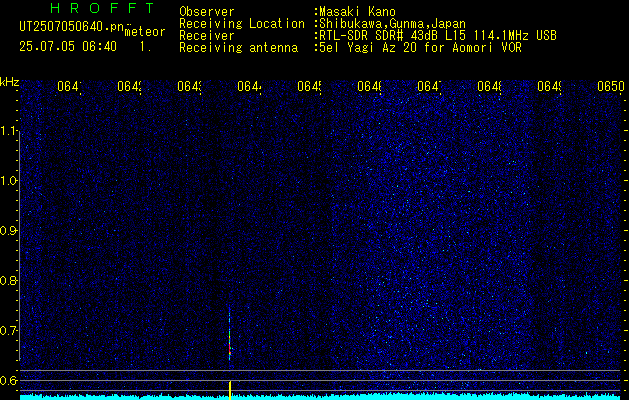This screenshot has height=400, width=629.
Task: Click the 0647 time axis marker
Action: 430,86
